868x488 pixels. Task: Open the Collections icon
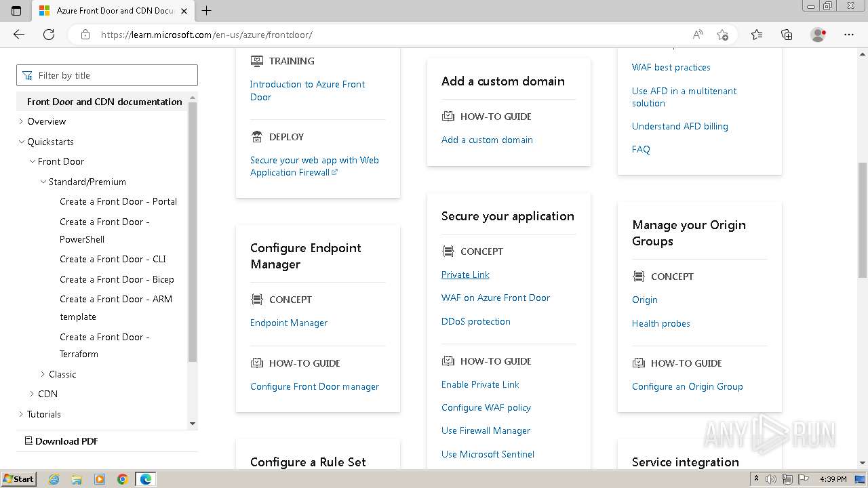tap(787, 35)
